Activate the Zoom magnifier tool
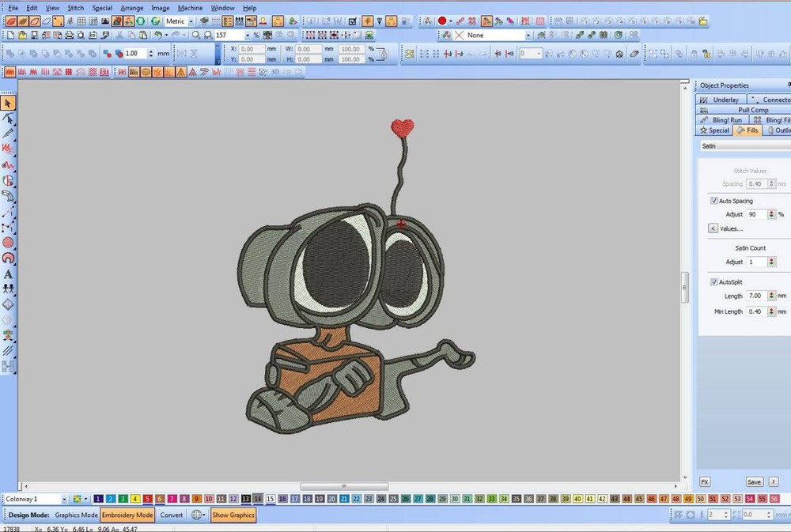 click(x=195, y=36)
